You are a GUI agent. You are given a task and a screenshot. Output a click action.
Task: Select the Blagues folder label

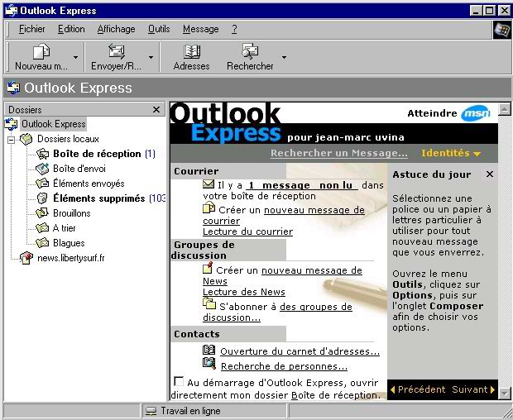pyautogui.click(x=69, y=243)
